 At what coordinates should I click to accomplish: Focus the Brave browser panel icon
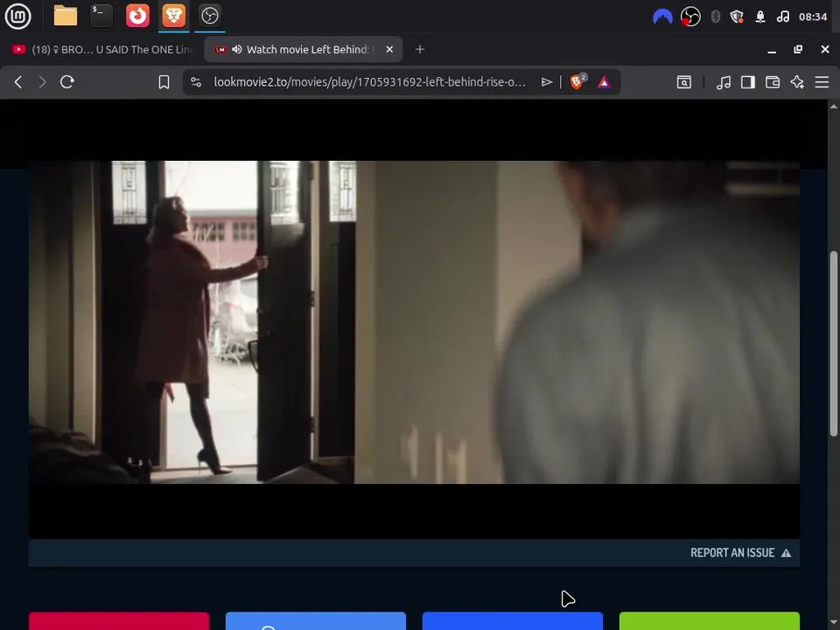[x=173, y=16]
